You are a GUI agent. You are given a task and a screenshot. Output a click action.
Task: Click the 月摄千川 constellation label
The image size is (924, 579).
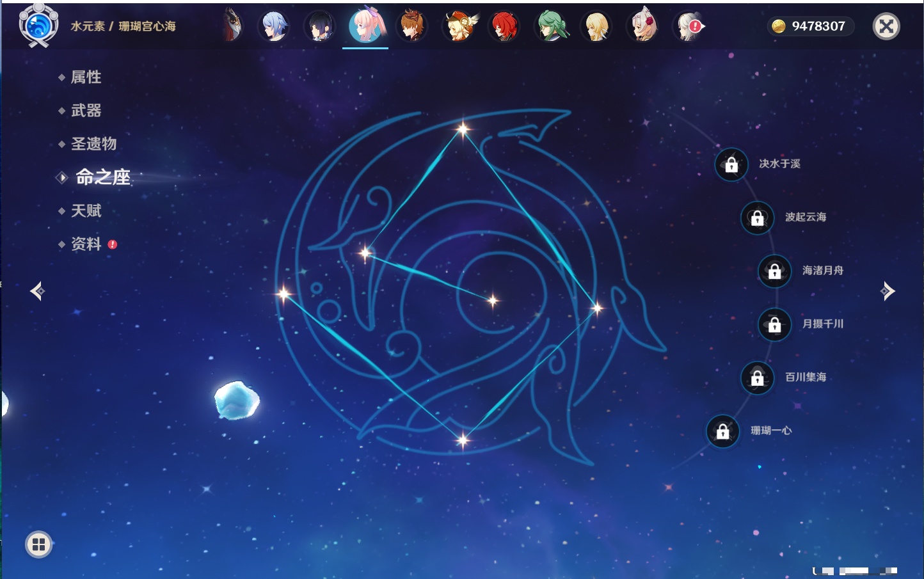[x=823, y=324]
